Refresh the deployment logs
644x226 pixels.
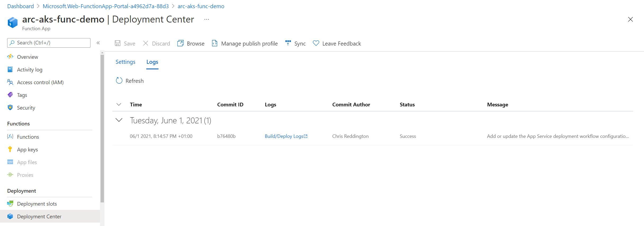click(130, 81)
